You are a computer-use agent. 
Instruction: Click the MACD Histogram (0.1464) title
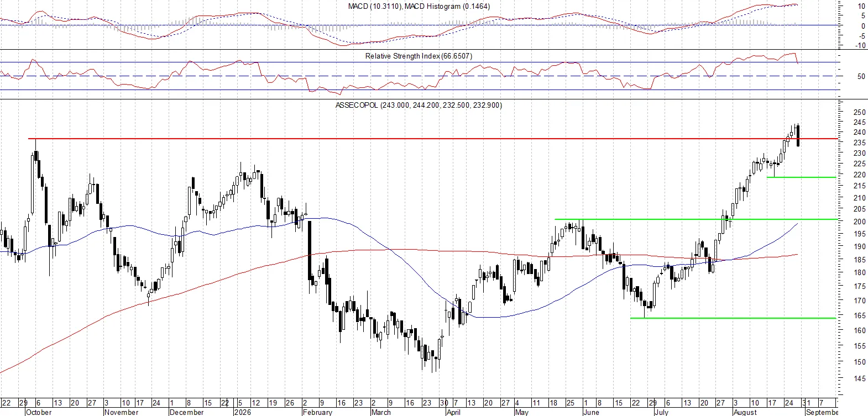pyautogui.click(x=448, y=7)
